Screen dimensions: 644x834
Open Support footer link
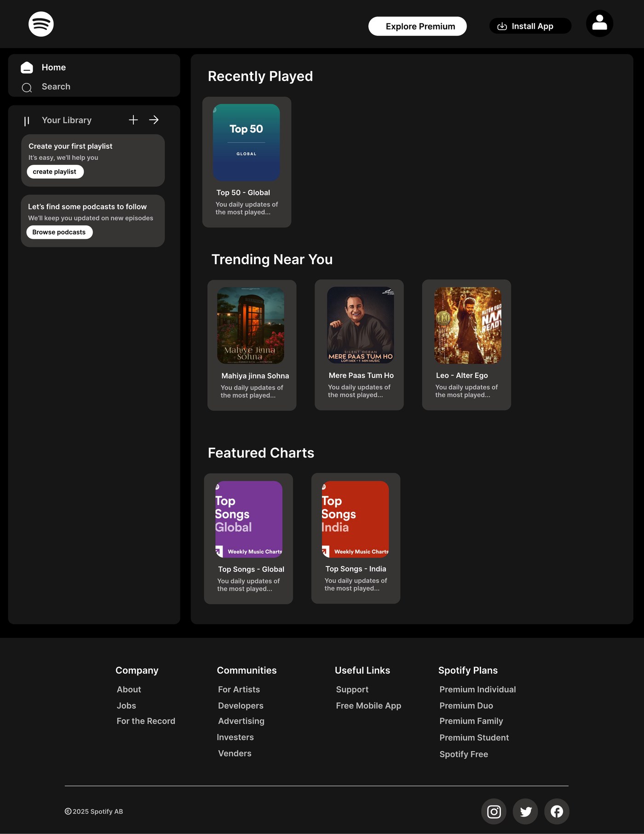coord(352,689)
